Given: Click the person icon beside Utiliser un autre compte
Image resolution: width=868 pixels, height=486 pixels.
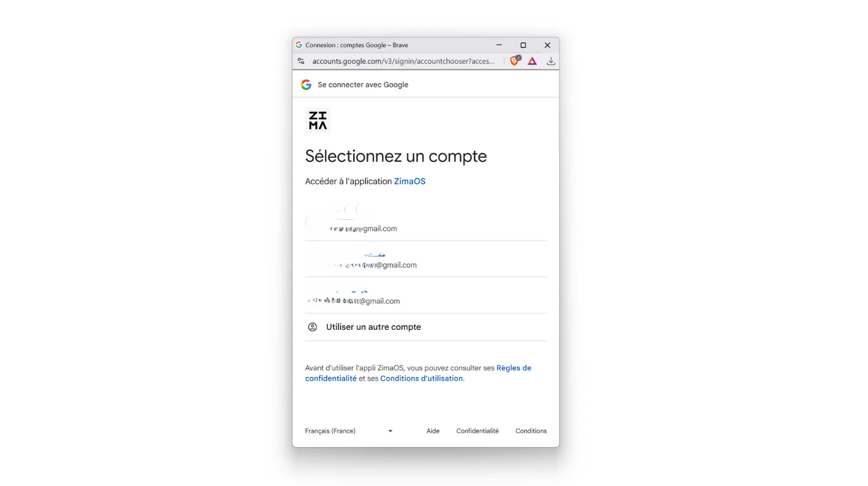Looking at the screenshot, I should point(312,327).
